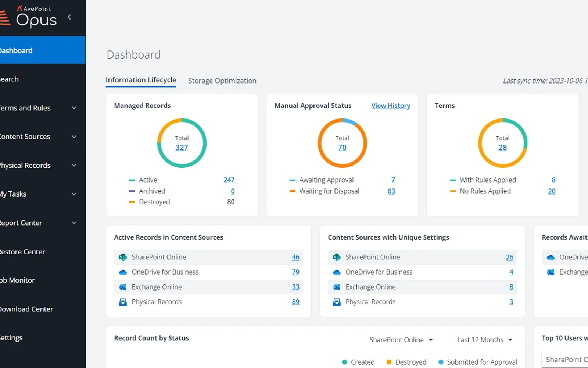Click the AvePoint Opus logo
The image size is (588, 368).
coord(29,17)
